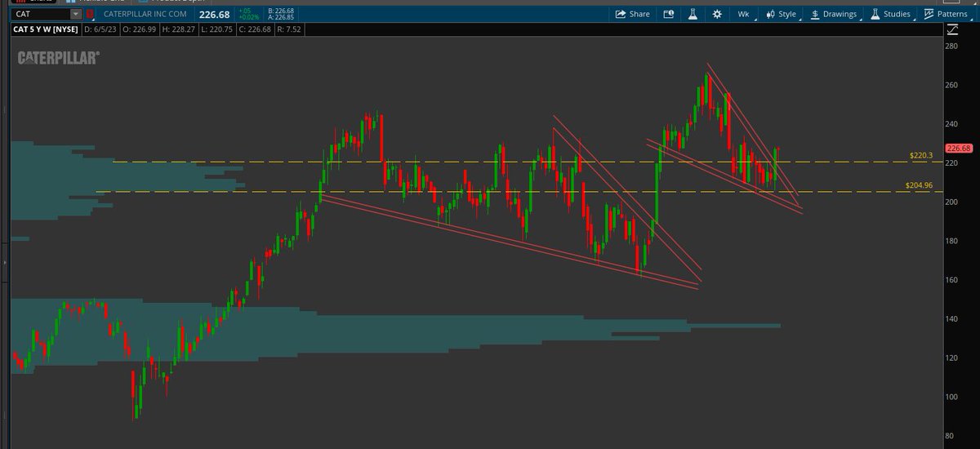Click the 80 price axis label
The width and height of the screenshot is (980, 449).
[x=951, y=436]
